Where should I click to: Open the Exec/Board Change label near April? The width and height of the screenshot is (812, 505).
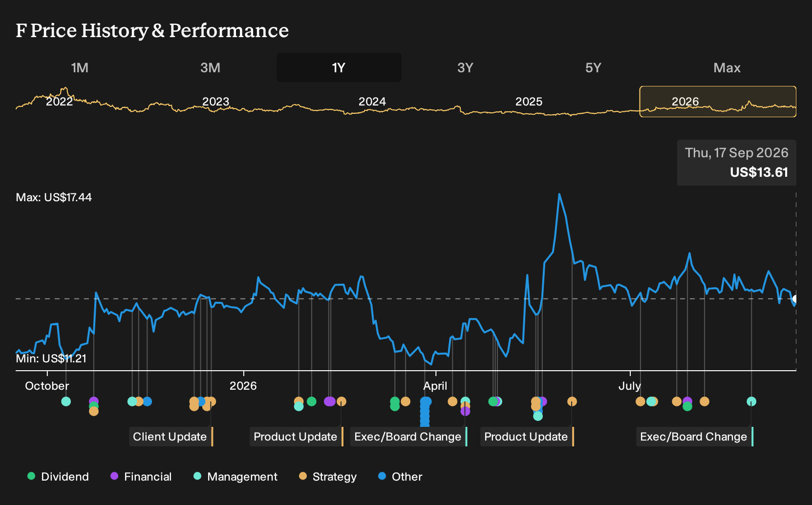click(409, 437)
